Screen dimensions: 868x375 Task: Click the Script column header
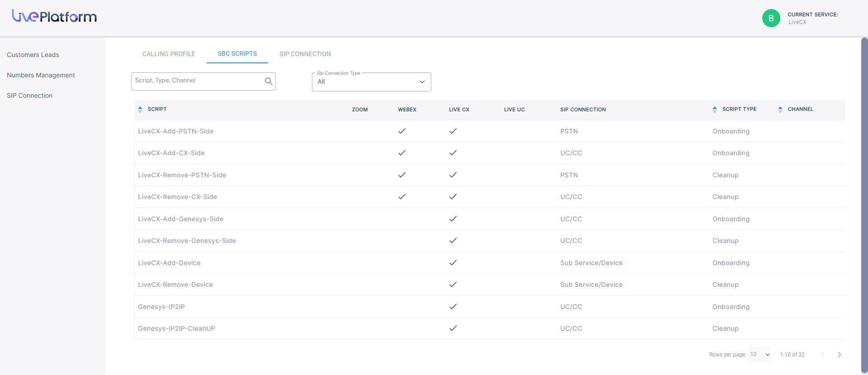(157, 109)
